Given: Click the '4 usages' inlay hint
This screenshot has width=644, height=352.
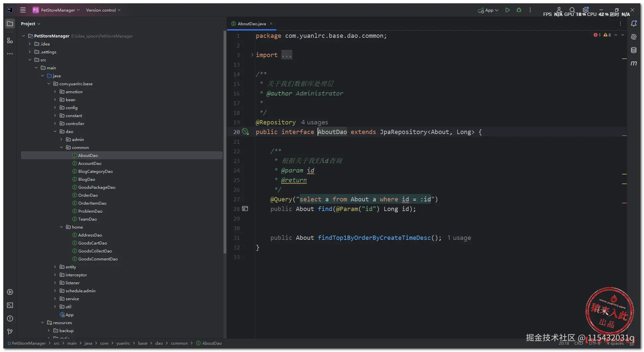Looking at the screenshot, I should 314,122.
